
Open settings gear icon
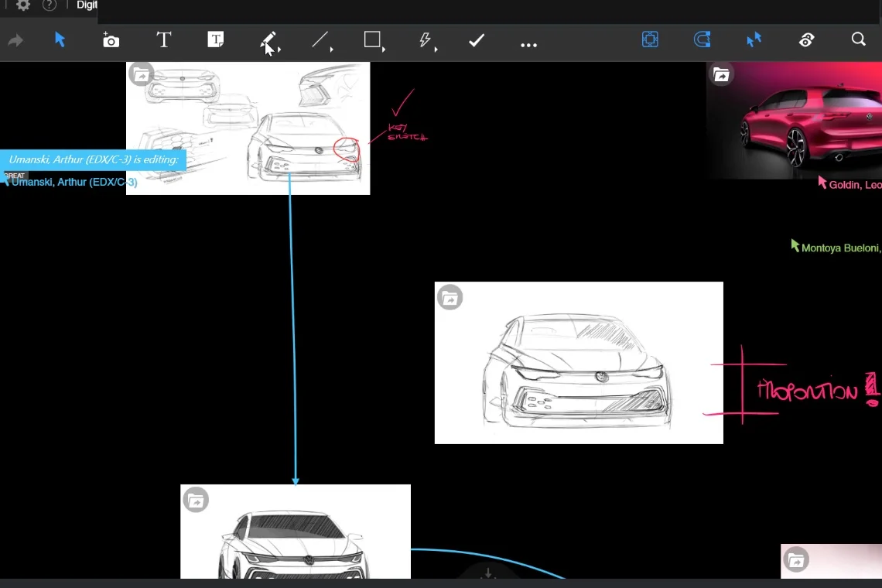pyautogui.click(x=23, y=5)
